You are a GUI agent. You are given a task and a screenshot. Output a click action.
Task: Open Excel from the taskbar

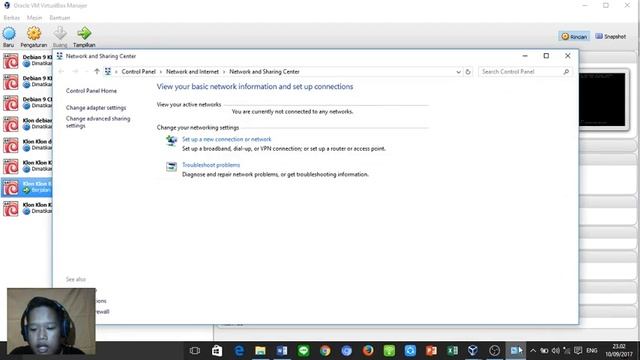point(452,351)
